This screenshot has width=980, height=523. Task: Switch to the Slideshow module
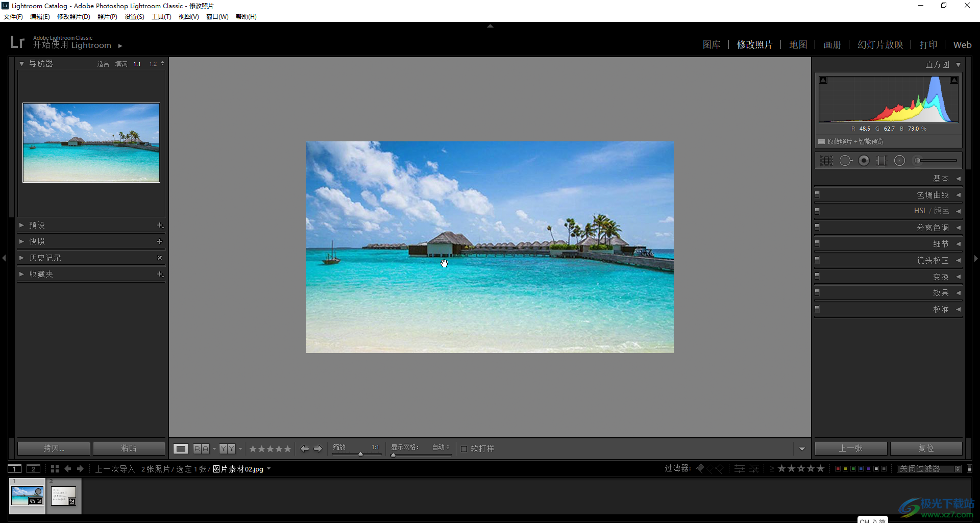880,45
